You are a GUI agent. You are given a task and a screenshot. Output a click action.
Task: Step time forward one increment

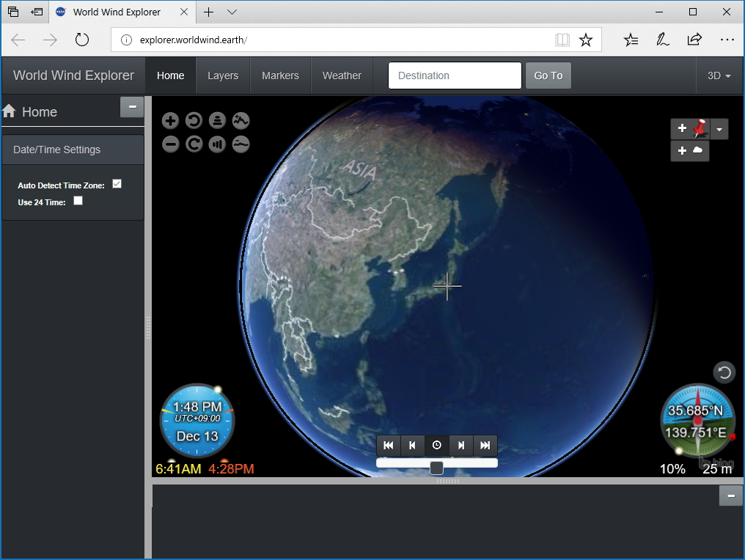click(461, 445)
